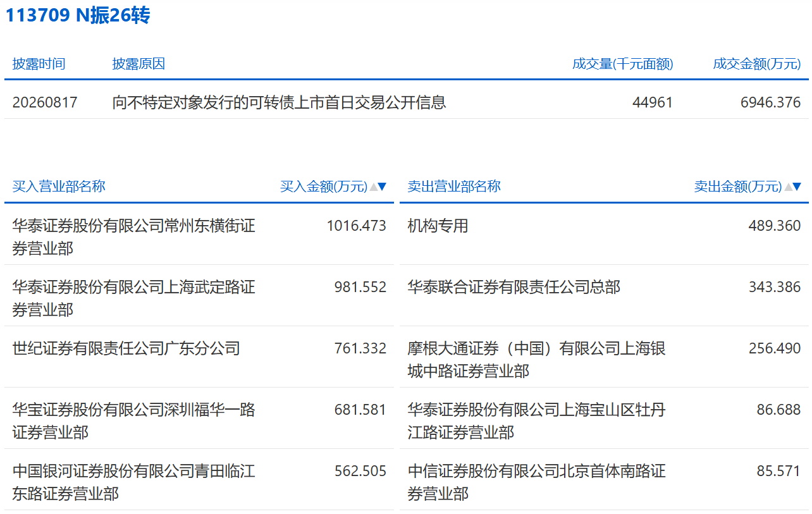Screen dimensions: 812x514
Task: Click the 披露时间 column header
Action: pos(39,64)
